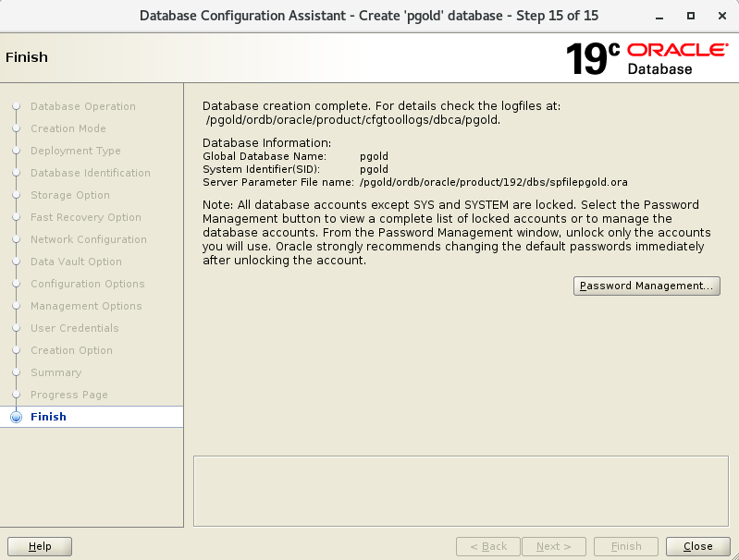Select the Database Identification step
The height and width of the screenshot is (560, 739).
(91, 173)
